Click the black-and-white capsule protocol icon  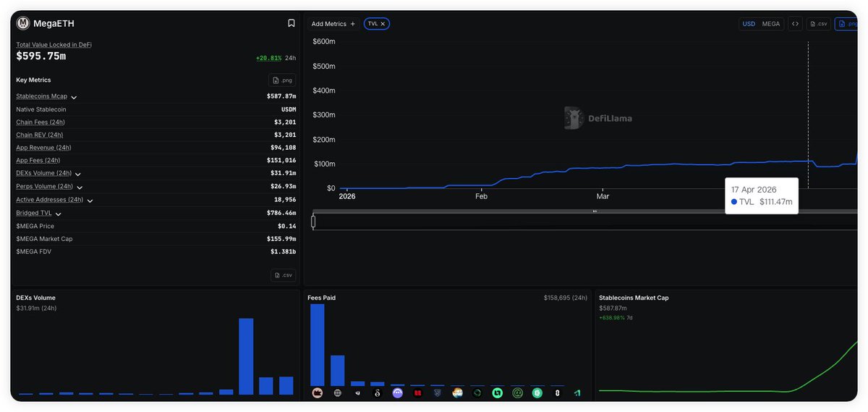[x=557, y=393]
